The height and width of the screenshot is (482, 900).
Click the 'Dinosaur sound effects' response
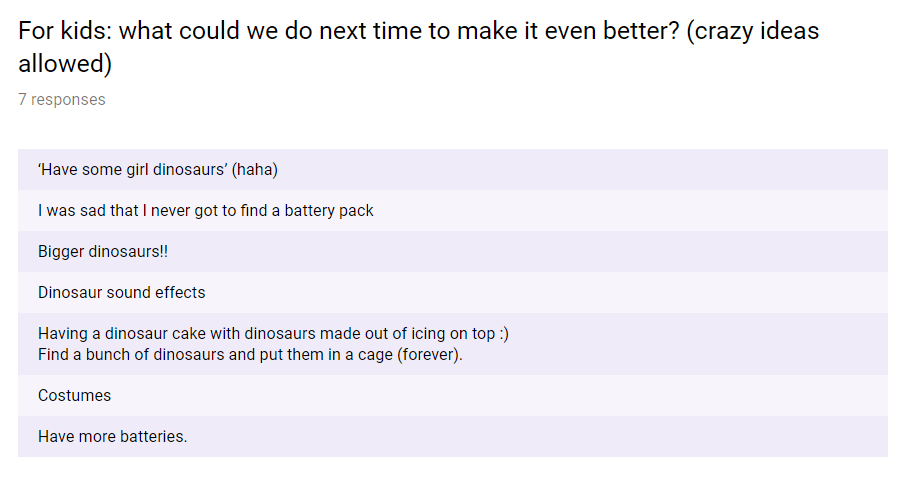[121, 293]
